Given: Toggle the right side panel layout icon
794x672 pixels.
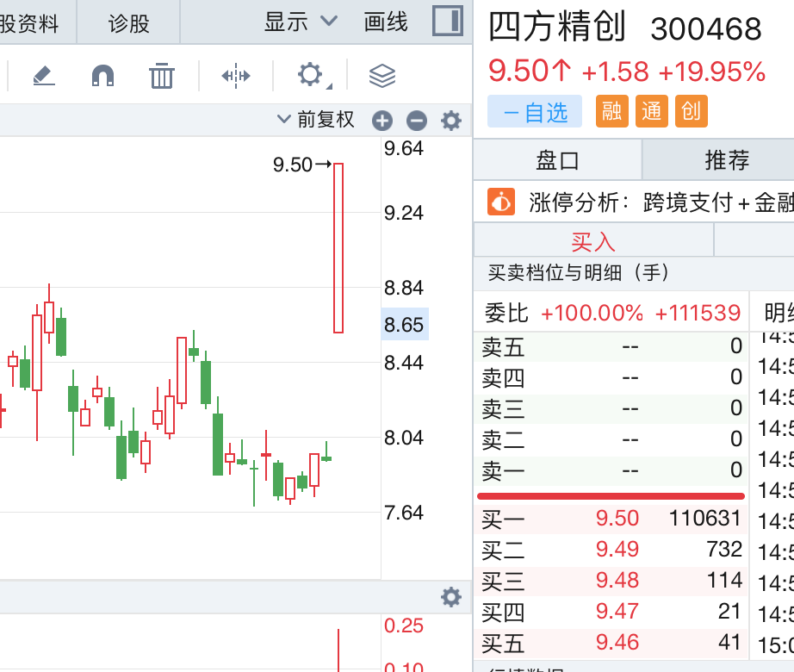Looking at the screenshot, I should tap(448, 22).
